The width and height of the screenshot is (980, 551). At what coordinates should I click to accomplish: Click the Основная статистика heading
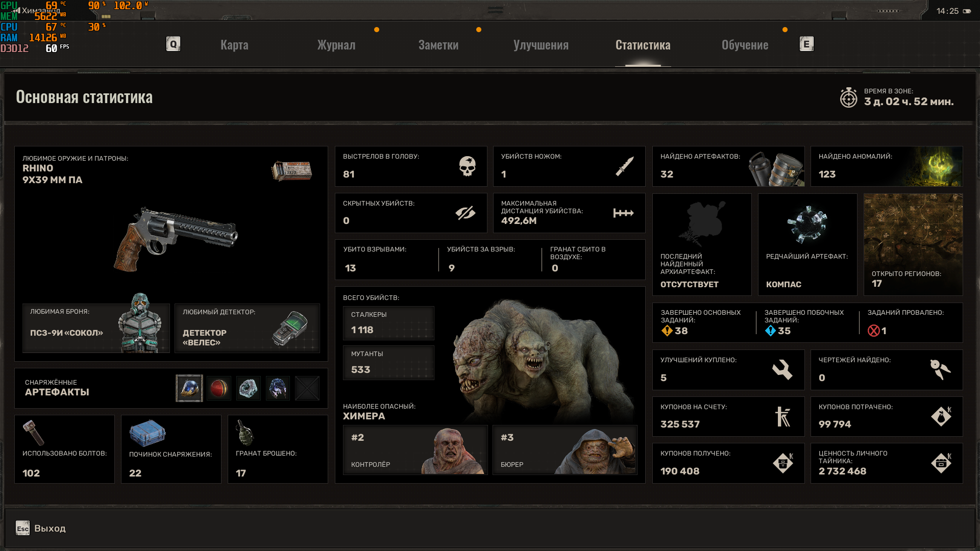84,97
